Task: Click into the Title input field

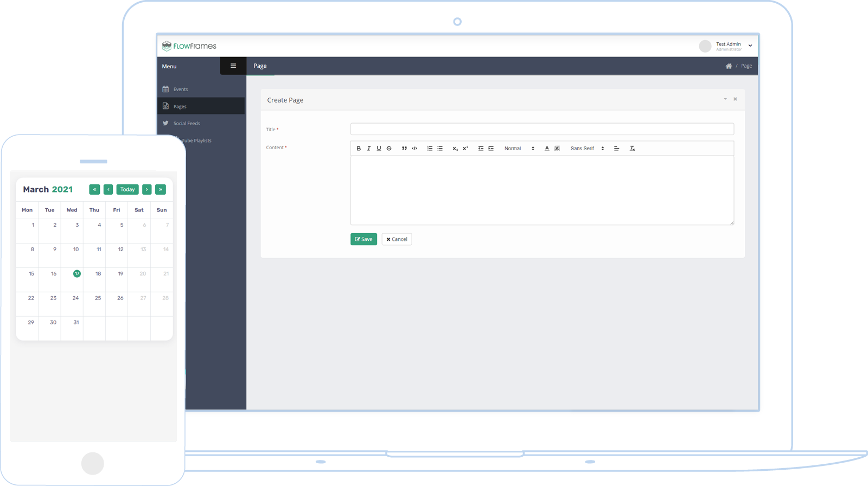Action: [542, 129]
